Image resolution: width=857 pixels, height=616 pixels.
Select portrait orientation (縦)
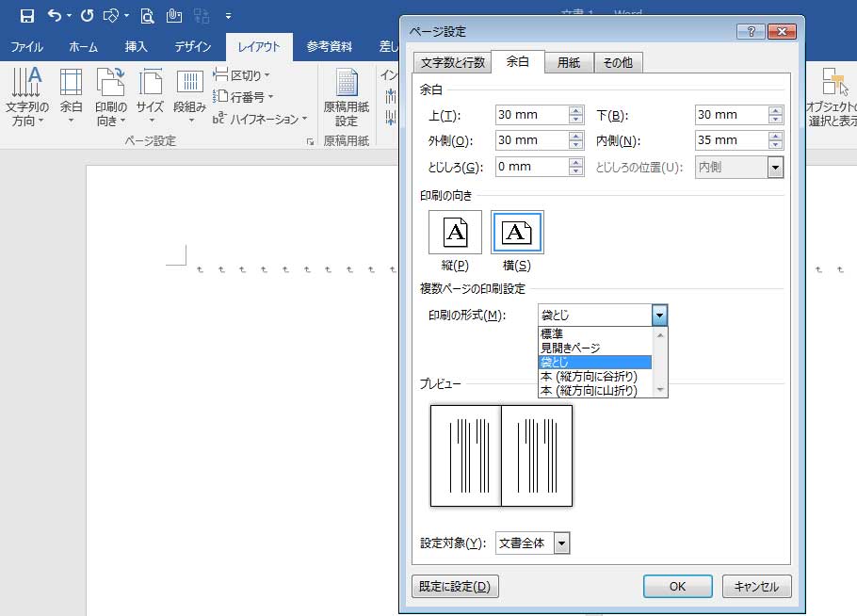coord(455,233)
